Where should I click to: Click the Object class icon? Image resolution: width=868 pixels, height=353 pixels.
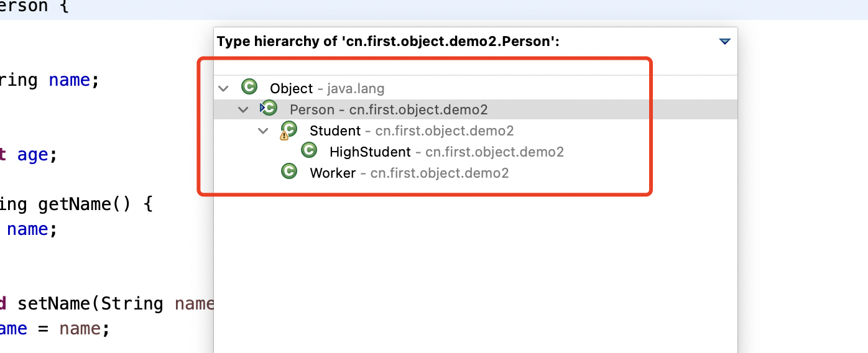(249, 88)
